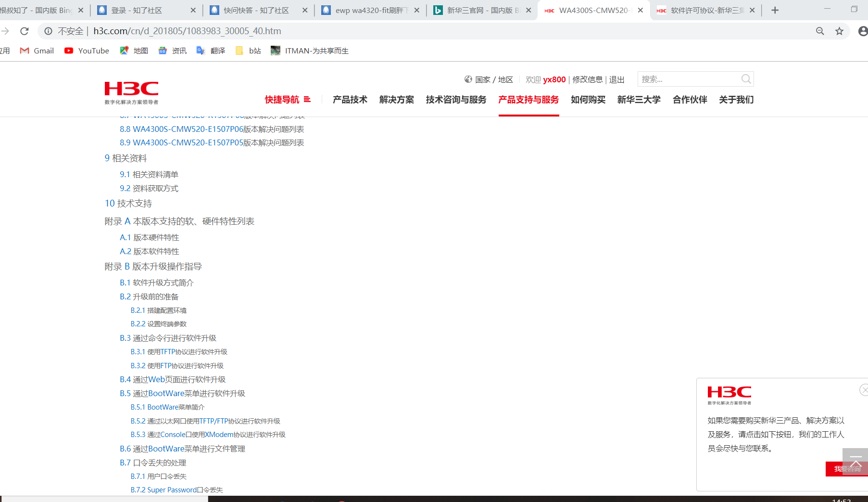Open 附录 B 版本升级操作指导
Image resolution: width=868 pixels, height=502 pixels.
pos(153,267)
